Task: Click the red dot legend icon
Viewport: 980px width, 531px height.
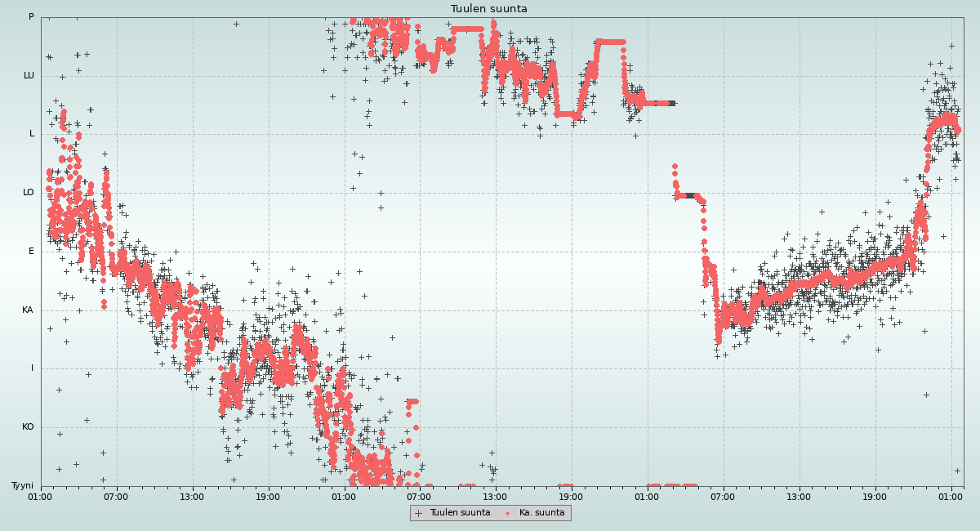Action: (508, 513)
